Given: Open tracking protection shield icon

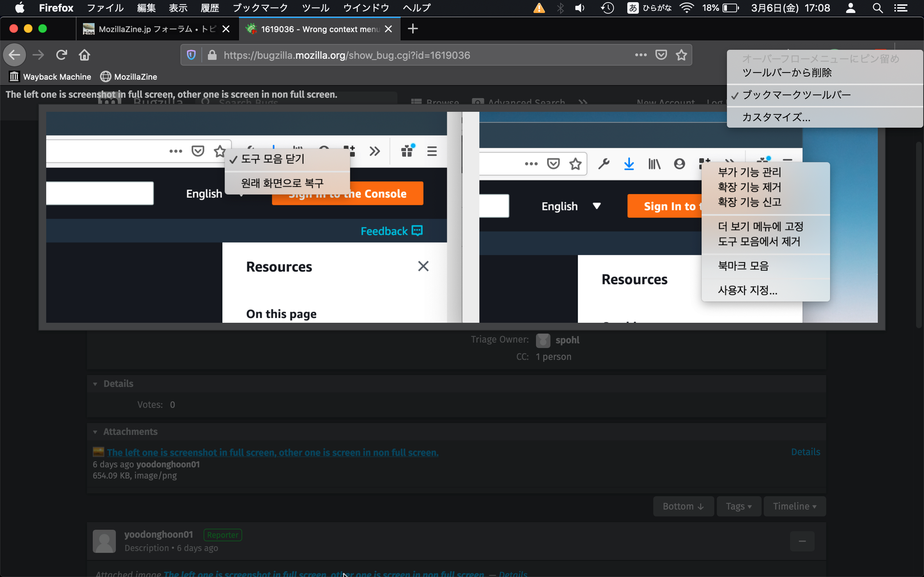Looking at the screenshot, I should 191,55.
